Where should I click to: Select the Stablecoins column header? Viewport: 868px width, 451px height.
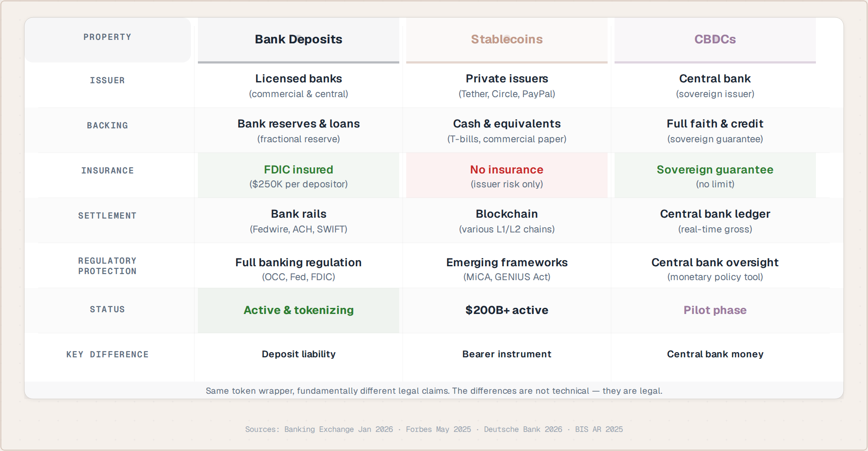(x=507, y=39)
